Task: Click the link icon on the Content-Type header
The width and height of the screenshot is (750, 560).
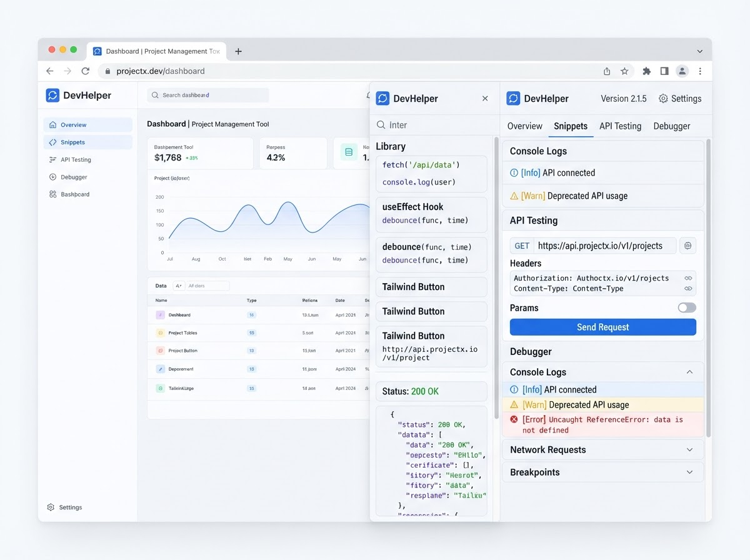Action: 688,289
